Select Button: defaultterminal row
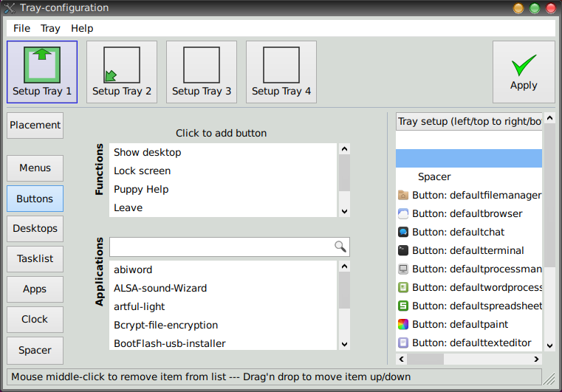Image resolution: width=562 pixels, height=392 pixels. point(469,250)
